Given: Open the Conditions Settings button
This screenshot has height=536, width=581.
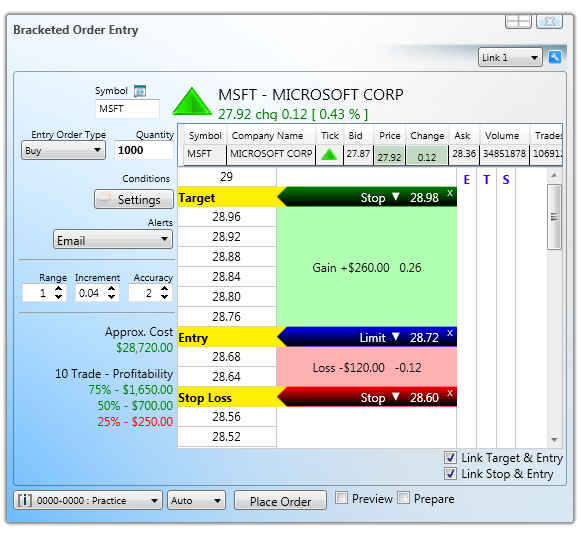Looking at the screenshot, I should pos(134,199).
